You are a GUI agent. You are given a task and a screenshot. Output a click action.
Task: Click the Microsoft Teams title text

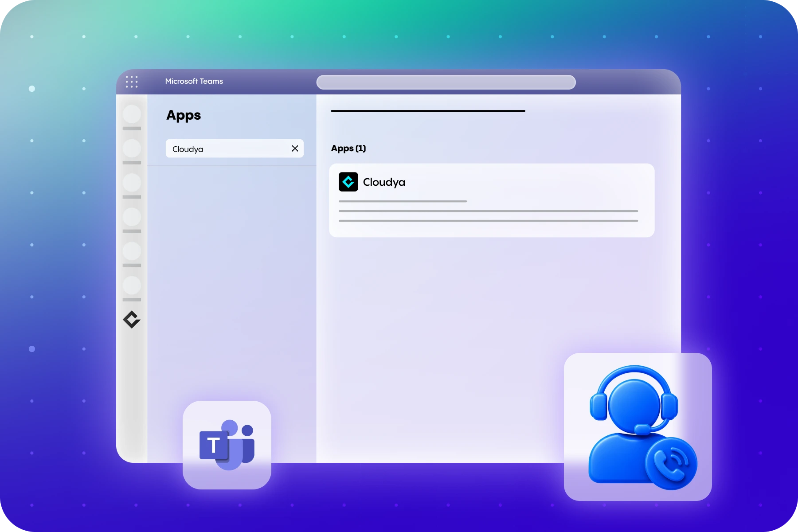[x=194, y=81]
